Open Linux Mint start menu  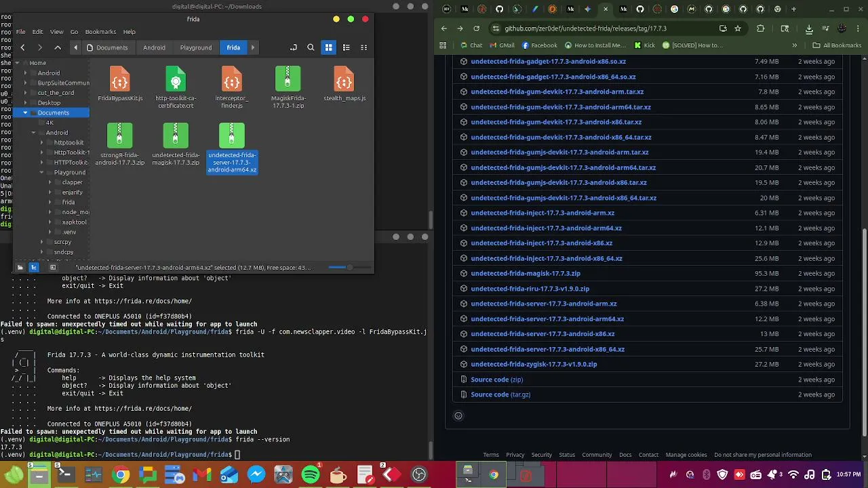click(13, 474)
